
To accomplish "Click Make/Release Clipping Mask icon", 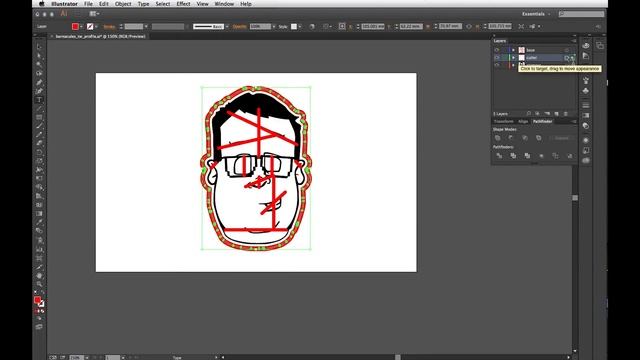I will click(x=538, y=113).
